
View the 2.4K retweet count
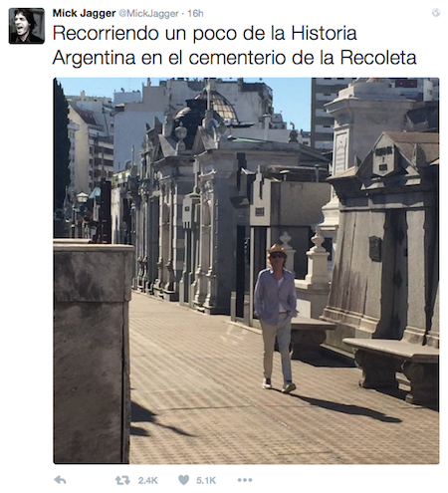pos(148,480)
